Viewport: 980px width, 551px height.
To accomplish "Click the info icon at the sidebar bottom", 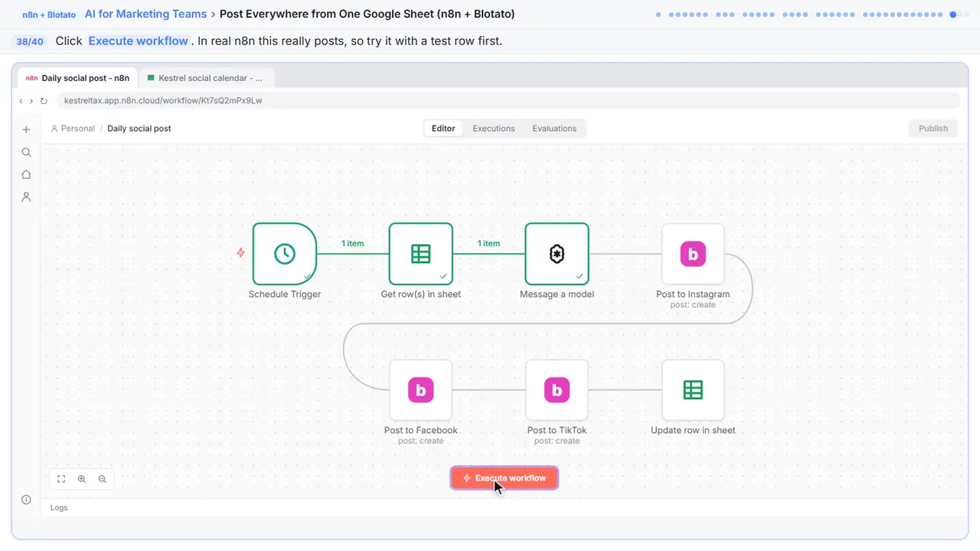I will pyautogui.click(x=26, y=500).
